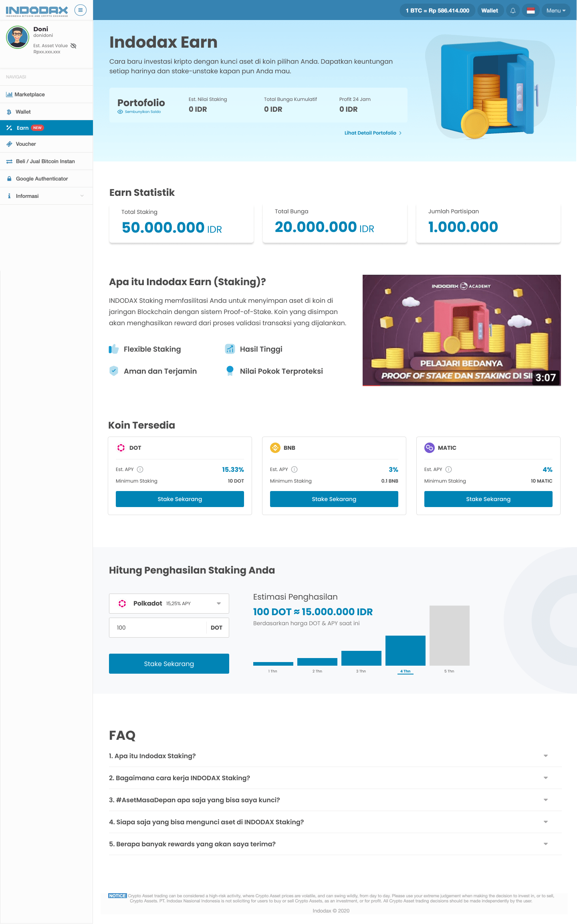The width and height of the screenshot is (577, 924).
Task: Click the Wallet button in top bar
Action: [490, 11]
